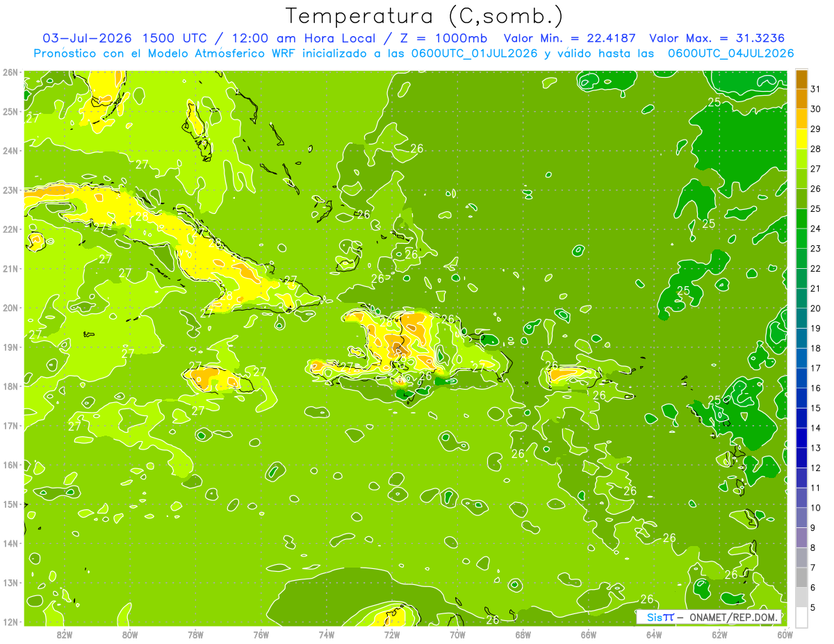Viewport: 834px width, 644px height.
Task: Click the colorbar scale label "14"
Action: coord(815,428)
